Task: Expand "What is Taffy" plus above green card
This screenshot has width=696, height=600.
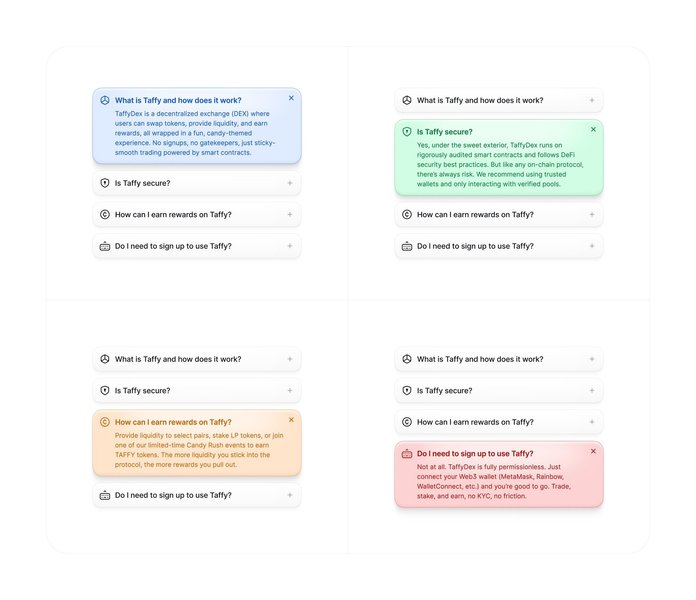Action: 592,100
